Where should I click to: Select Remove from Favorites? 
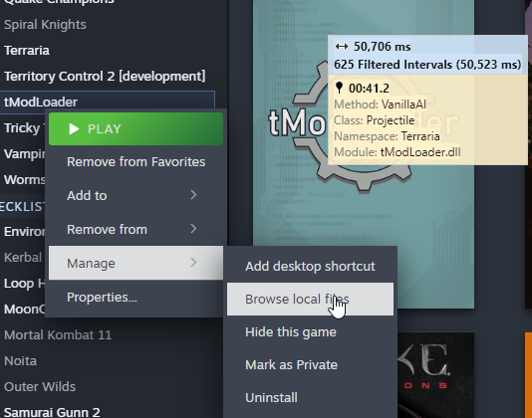point(135,162)
